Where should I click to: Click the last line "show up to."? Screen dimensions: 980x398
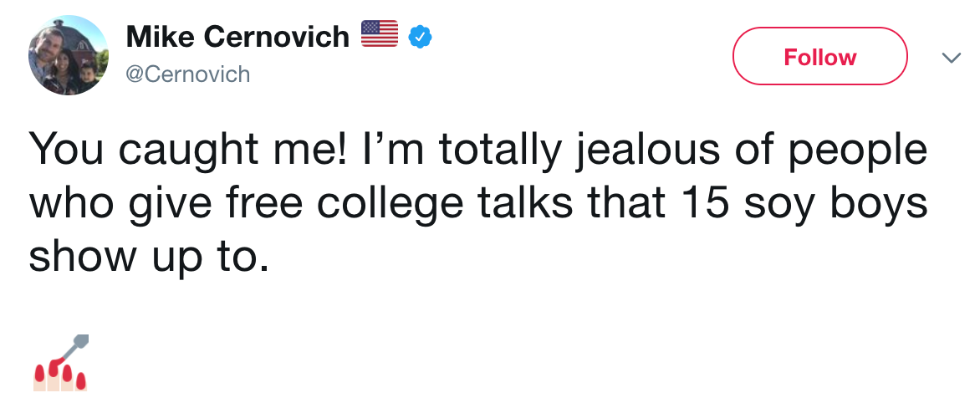[x=150, y=258]
